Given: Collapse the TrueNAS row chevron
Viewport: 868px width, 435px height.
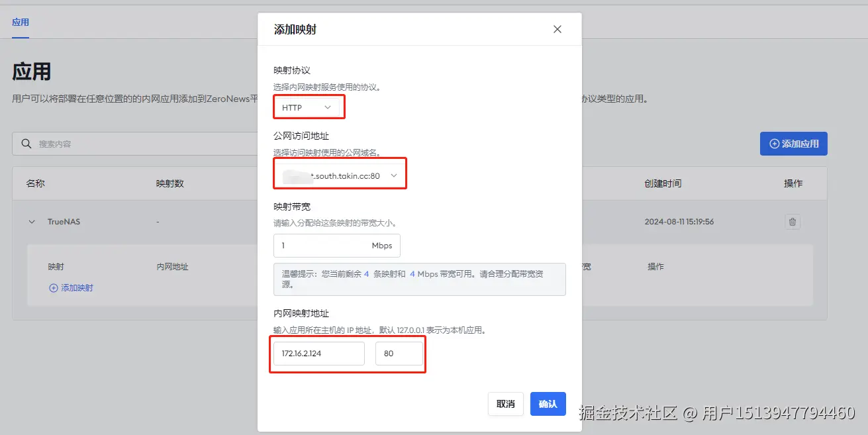Looking at the screenshot, I should pyautogui.click(x=32, y=222).
